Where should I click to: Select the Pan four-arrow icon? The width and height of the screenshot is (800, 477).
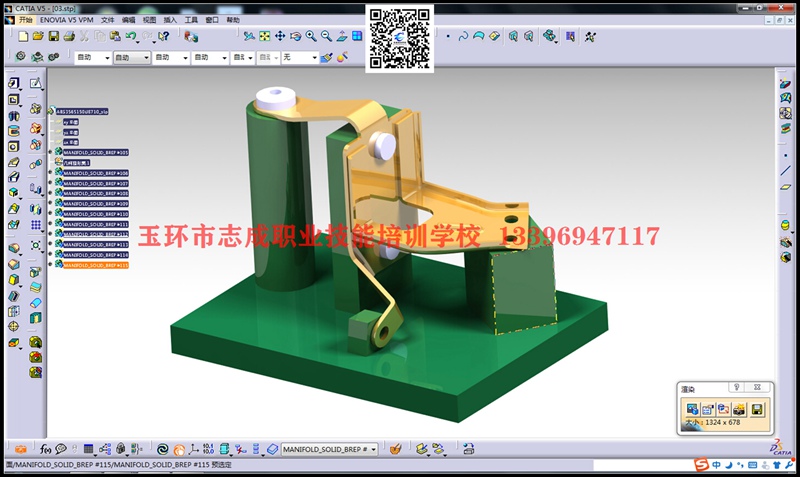pos(280,36)
